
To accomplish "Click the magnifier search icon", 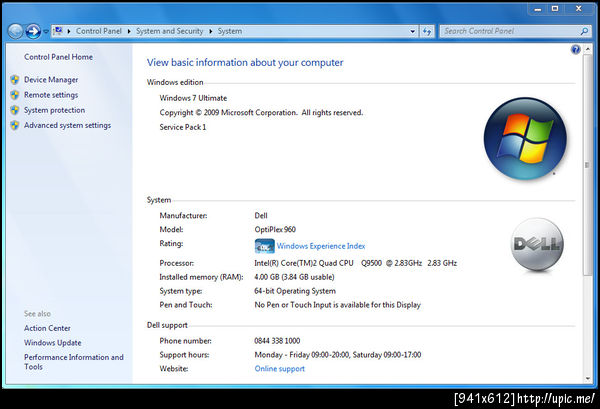I will pyautogui.click(x=584, y=31).
